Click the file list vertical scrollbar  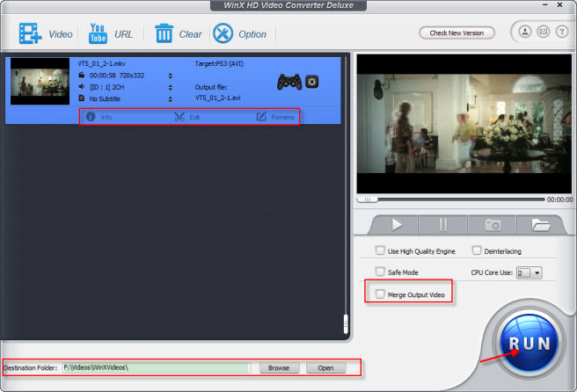pyautogui.click(x=346, y=324)
